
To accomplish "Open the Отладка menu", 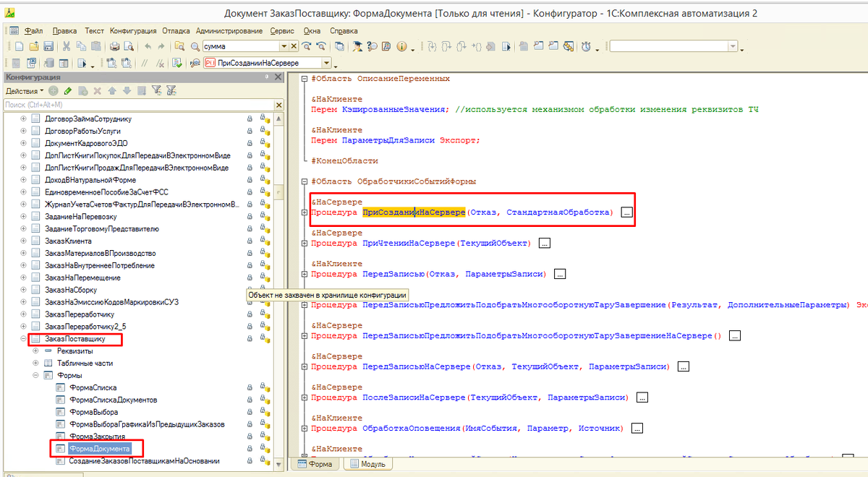I will click(176, 31).
